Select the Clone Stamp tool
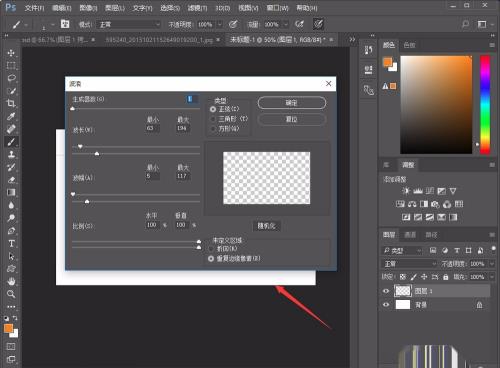The height and width of the screenshot is (368, 500). pos(11,154)
